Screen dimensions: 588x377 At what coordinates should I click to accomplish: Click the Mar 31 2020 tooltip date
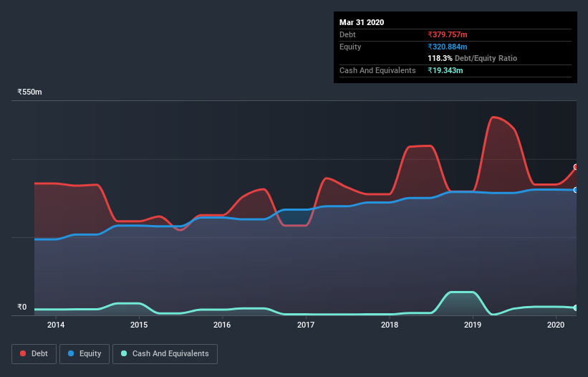(x=362, y=22)
